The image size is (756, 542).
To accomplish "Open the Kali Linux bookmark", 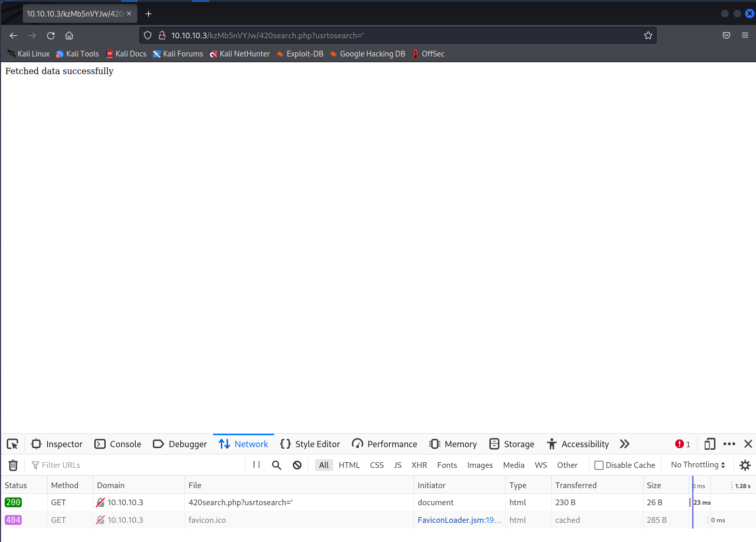I will tap(28, 54).
